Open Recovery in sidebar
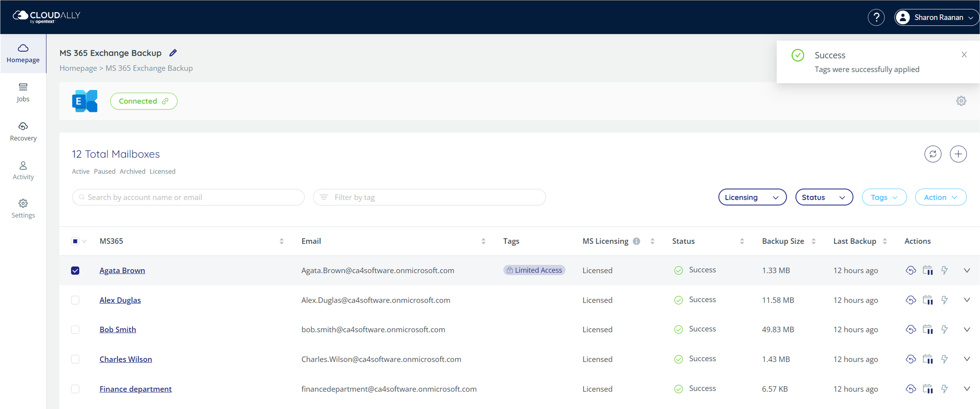This screenshot has width=980, height=409. 23,132
